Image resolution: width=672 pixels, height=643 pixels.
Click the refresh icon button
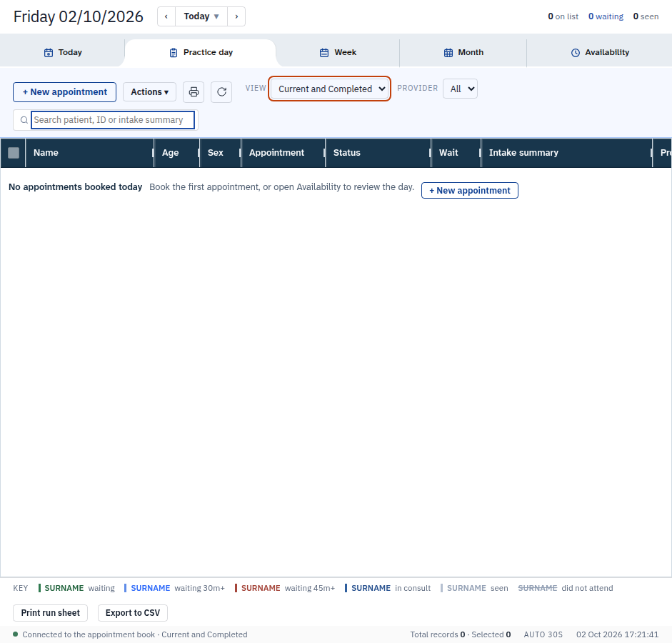pos(221,91)
